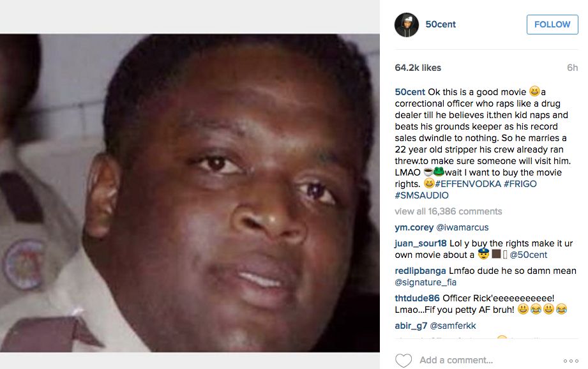Expand view all 16,386 comments
The height and width of the screenshot is (369, 588).
coord(448,211)
